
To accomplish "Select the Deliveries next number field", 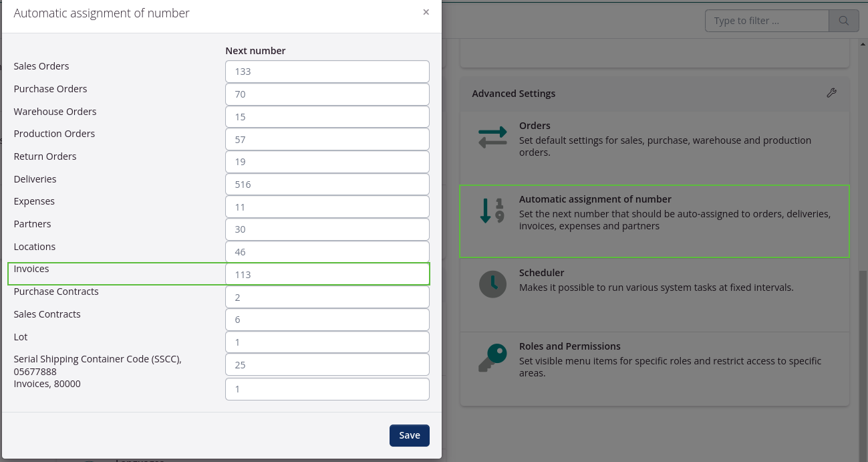I will 327,184.
